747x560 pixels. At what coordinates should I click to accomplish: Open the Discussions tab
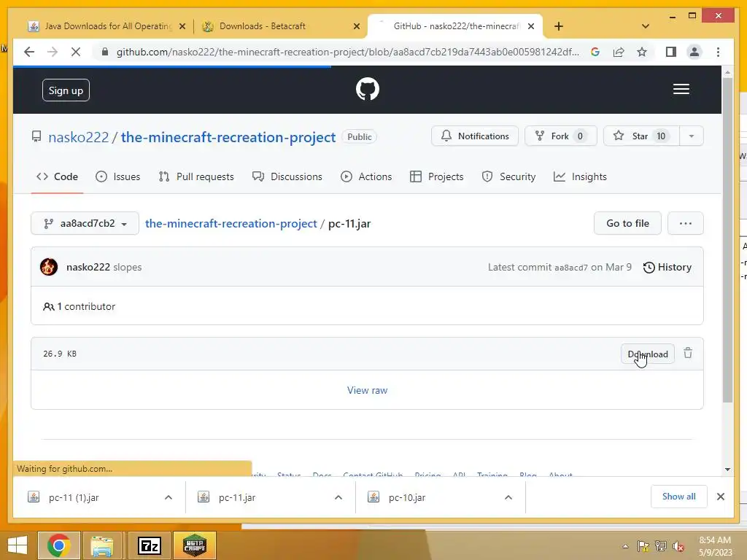tap(287, 176)
